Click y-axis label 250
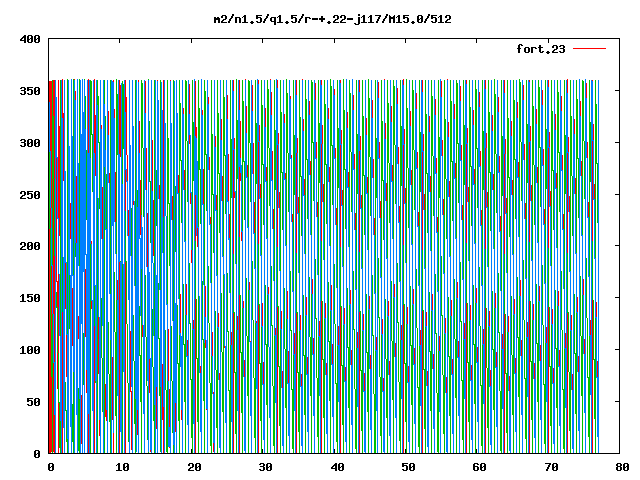 [30, 195]
